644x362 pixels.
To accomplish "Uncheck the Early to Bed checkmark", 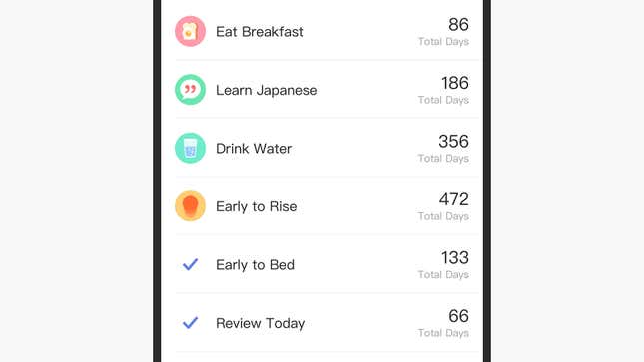I will click(190, 264).
